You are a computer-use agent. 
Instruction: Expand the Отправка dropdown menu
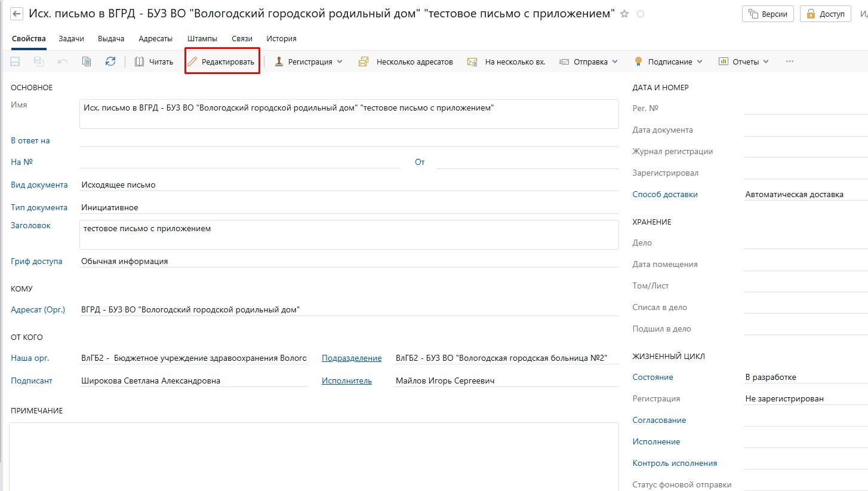[x=588, y=62]
